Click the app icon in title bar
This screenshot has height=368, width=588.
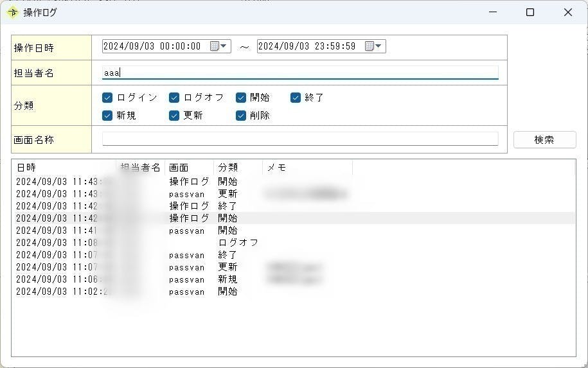tap(12, 12)
